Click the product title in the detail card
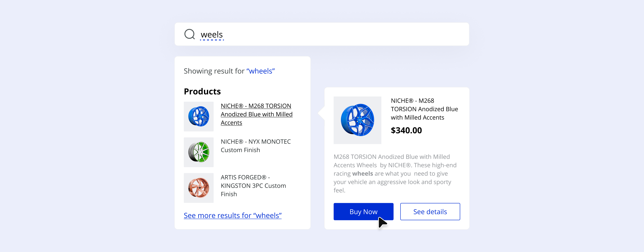This screenshot has width=644, height=252. (x=424, y=109)
